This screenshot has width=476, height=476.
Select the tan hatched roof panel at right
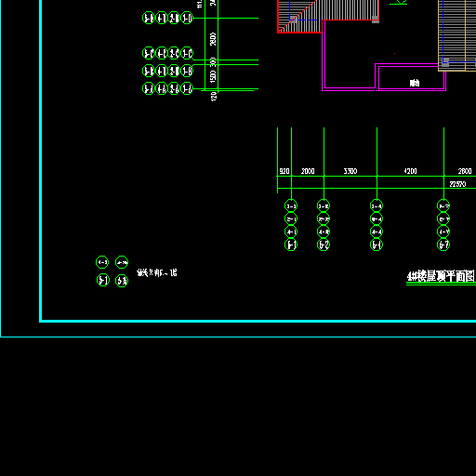pos(456,35)
